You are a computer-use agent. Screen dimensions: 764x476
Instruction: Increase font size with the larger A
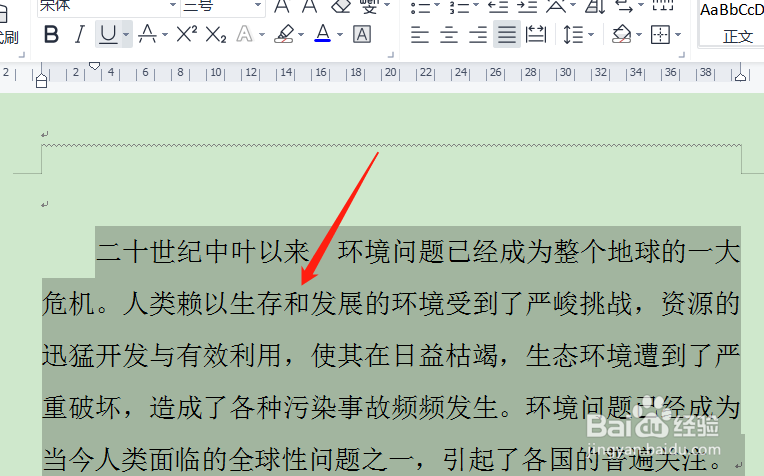[282, 6]
